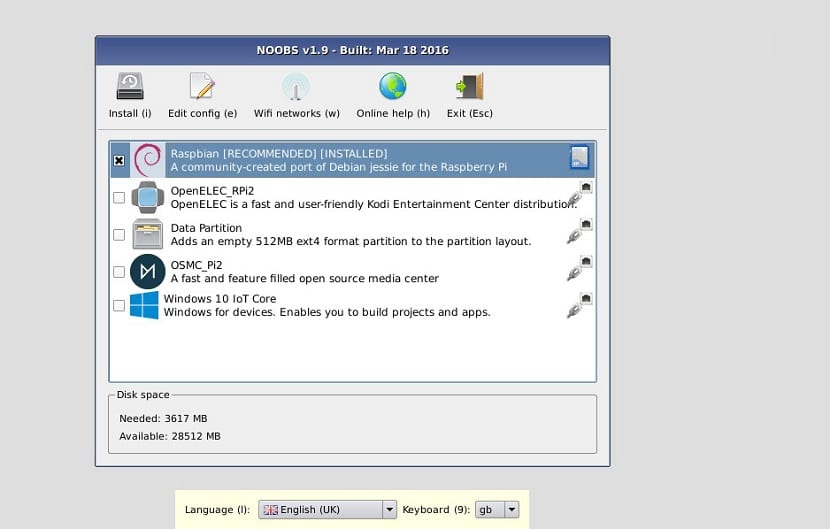Click the Exit (Esc) label

(470, 113)
